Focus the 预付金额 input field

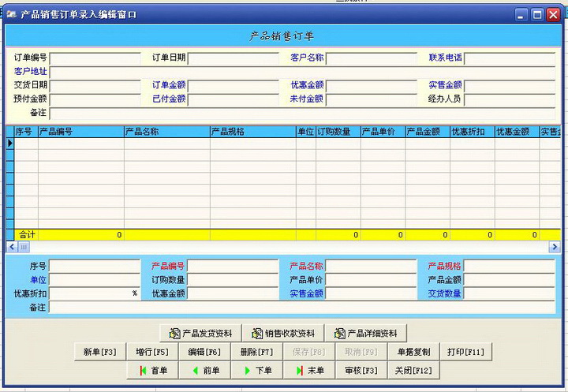point(95,99)
